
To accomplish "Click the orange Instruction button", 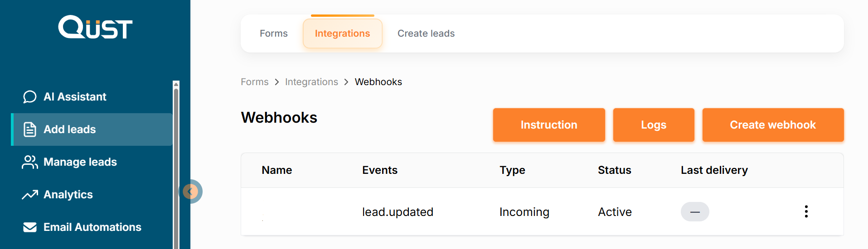I will [x=548, y=125].
